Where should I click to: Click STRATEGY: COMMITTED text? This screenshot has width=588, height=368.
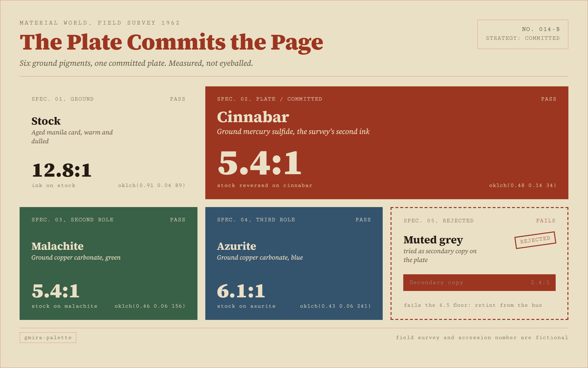click(x=523, y=38)
